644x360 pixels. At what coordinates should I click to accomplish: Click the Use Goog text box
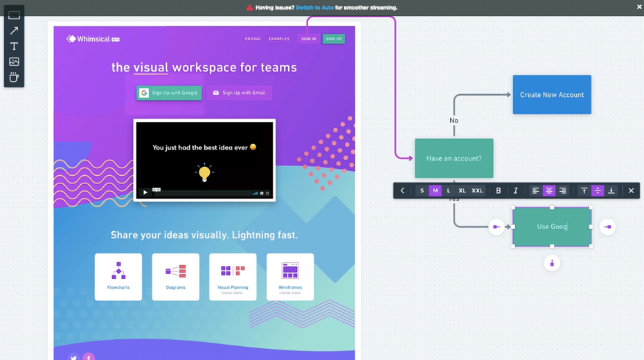552,226
